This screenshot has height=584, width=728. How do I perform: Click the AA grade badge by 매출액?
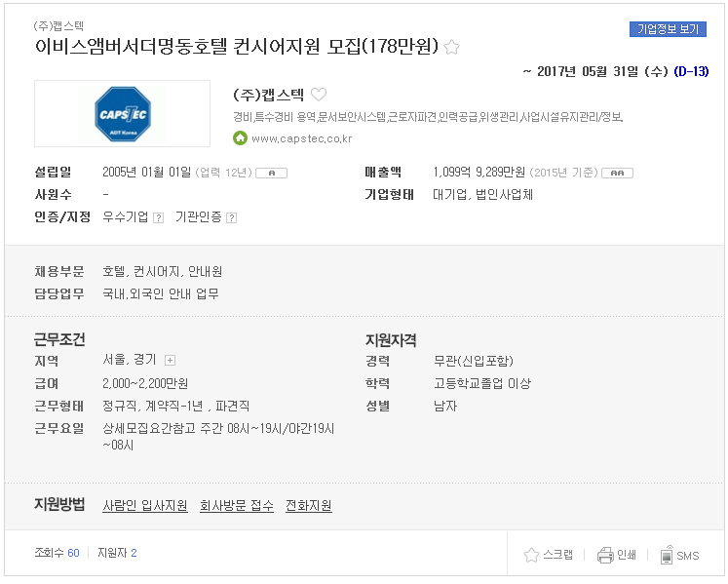[617, 173]
